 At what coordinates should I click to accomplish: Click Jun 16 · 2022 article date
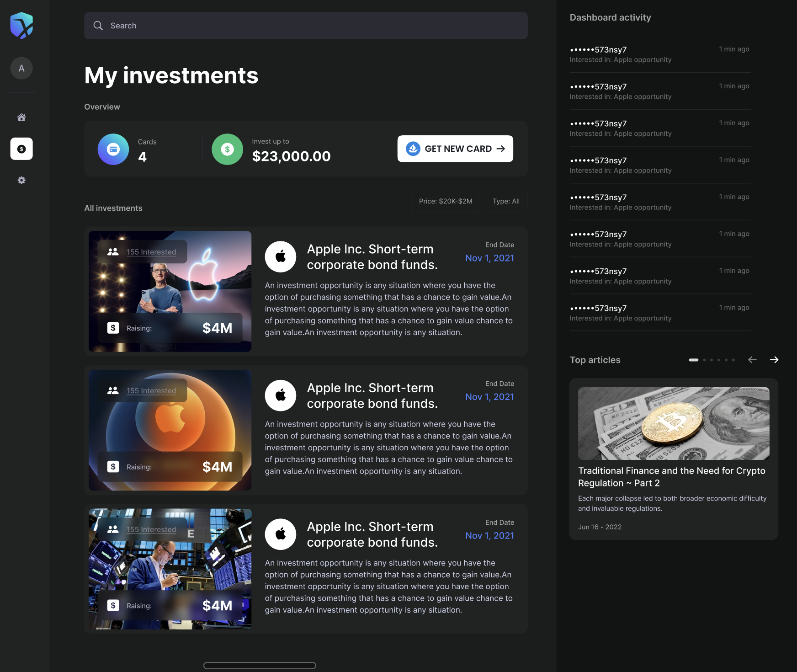pos(600,527)
